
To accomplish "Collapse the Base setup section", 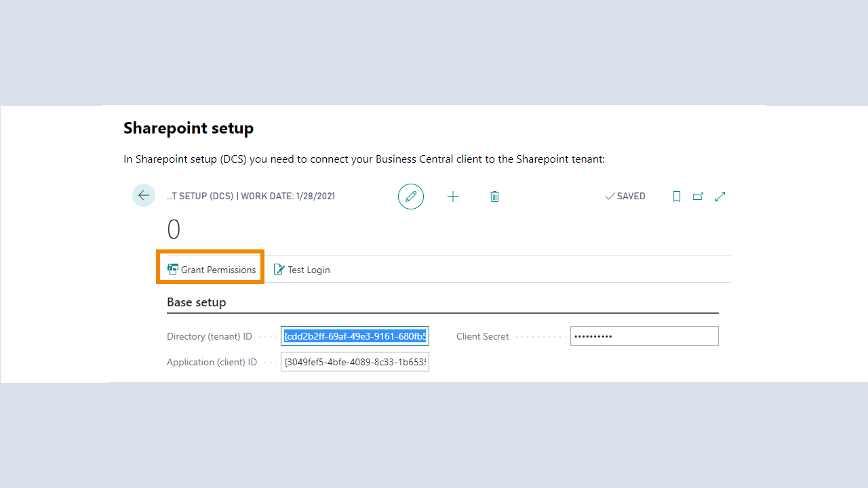I will 197,302.
